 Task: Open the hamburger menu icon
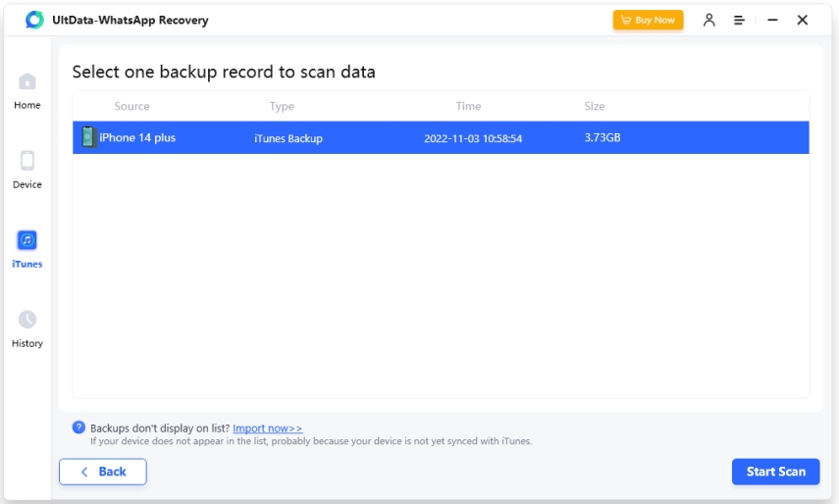739,21
